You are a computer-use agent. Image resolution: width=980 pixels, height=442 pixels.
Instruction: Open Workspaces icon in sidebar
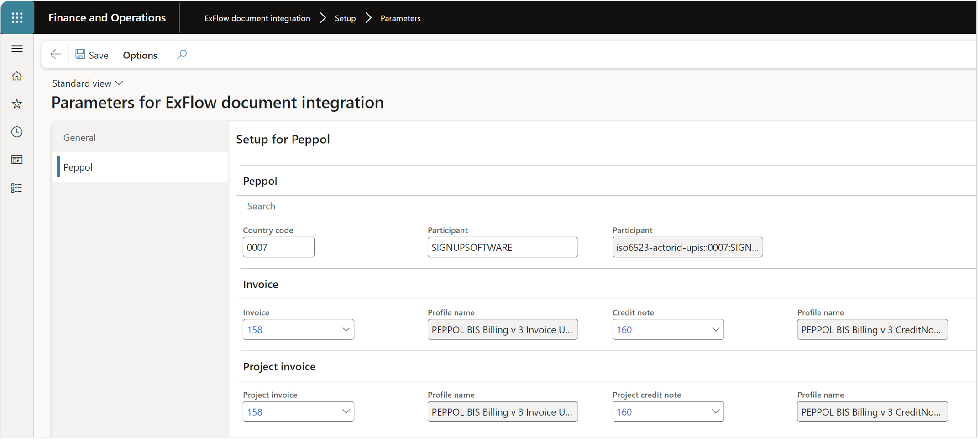tap(17, 160)
